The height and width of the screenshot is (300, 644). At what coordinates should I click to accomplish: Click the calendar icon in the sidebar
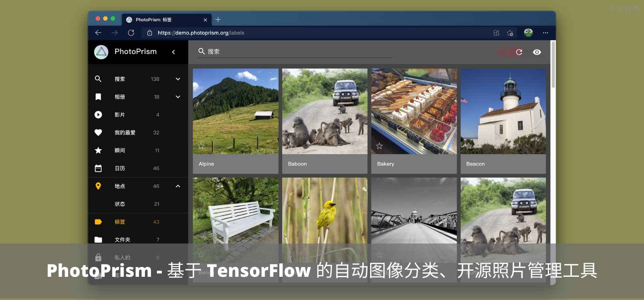click(98, 168)
